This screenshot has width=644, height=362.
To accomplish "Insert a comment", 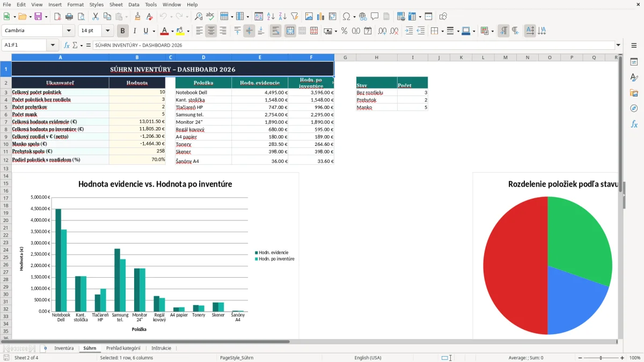I will coord(375,17).
